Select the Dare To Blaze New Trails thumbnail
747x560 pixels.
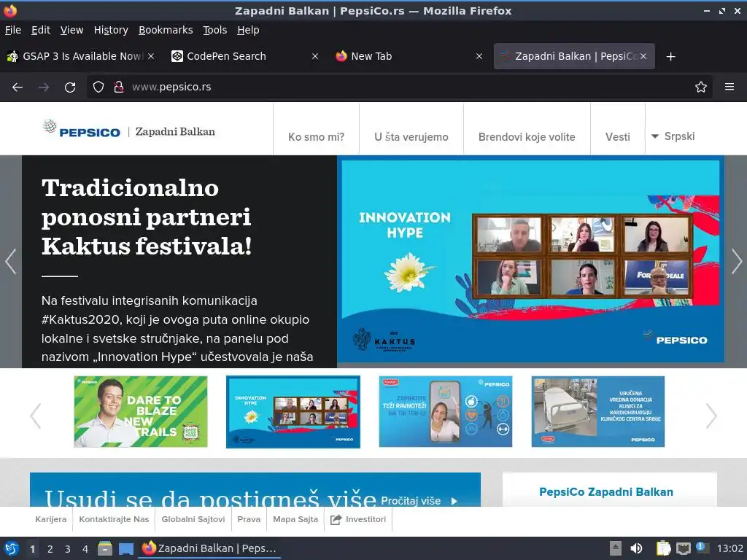coord(141,411)
